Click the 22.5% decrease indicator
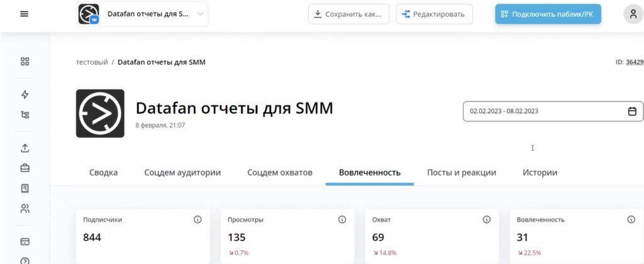Image resolution: width=644 pixels, height=264 pixels. coord(530,253)
